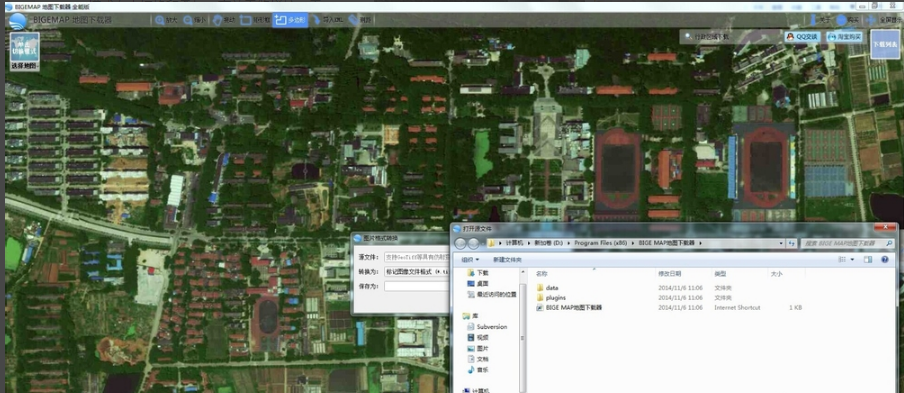Open QQ chat (QQ交谈) link

click(x=802, y=37)
